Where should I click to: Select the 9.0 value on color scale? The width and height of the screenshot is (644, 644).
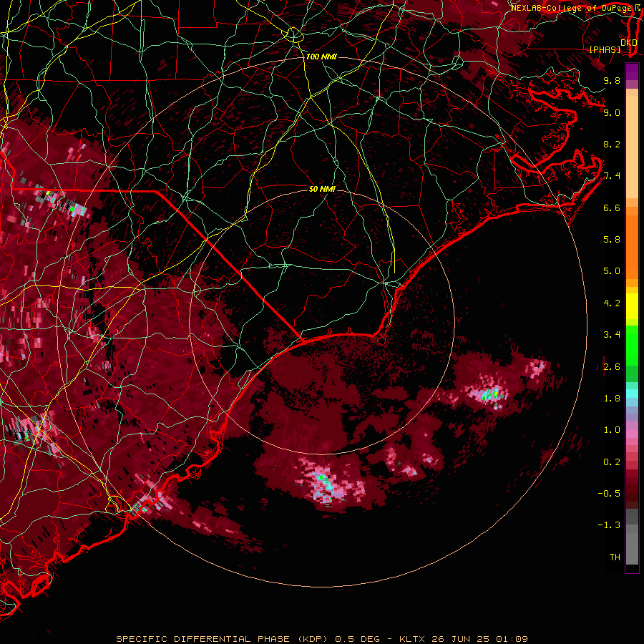tap(612, 112)
